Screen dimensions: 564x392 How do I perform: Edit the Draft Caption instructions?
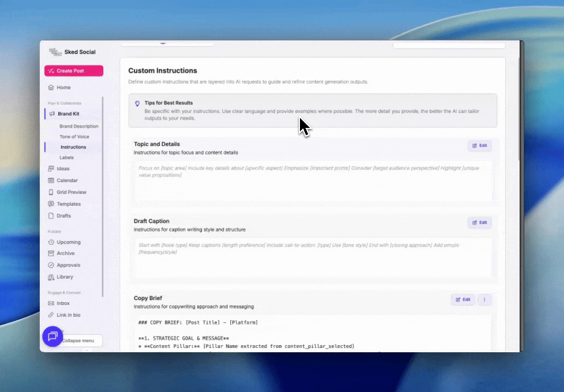(479, 223)
